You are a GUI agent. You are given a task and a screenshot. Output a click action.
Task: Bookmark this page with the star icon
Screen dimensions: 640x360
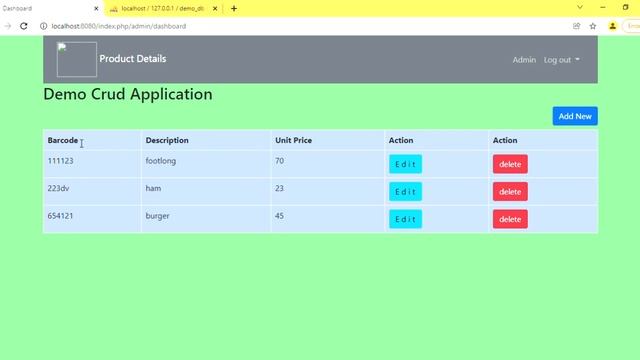click(593, 26)
